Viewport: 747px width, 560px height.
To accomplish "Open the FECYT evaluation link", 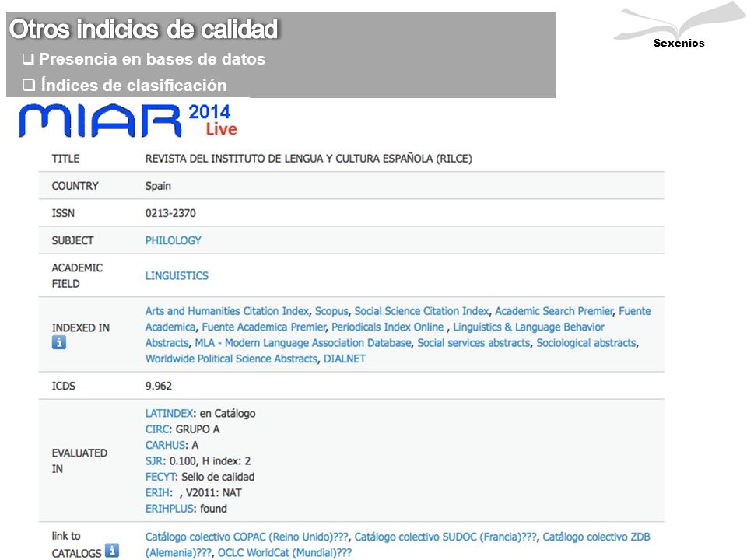I will (x=161, y=477).
